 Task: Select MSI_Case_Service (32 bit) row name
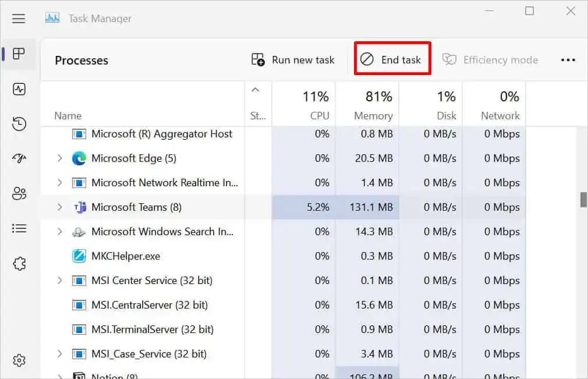(x=149, y=353)
